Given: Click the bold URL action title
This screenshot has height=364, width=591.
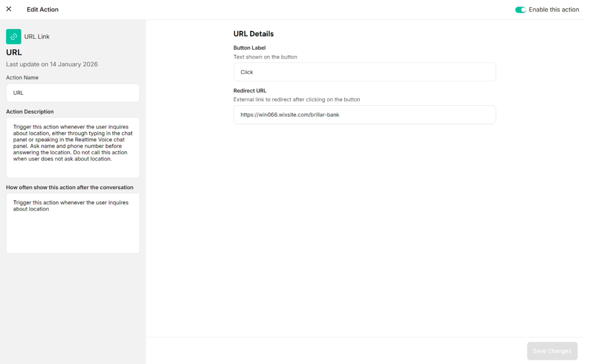Looking at the screenshot, I should coord(14,52).
